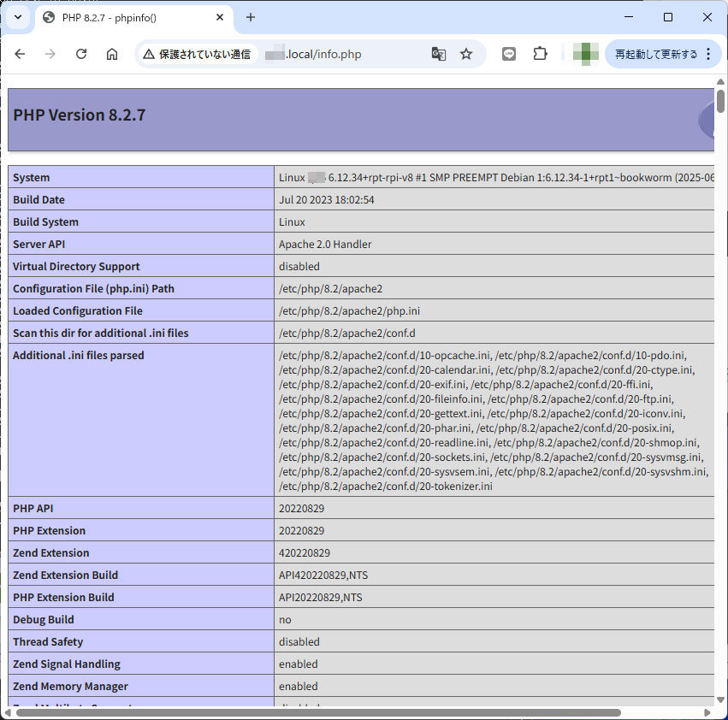This screenshot has width=728, height=720.
Task: Bookmark this page with the star
Action: click(466, 55)
